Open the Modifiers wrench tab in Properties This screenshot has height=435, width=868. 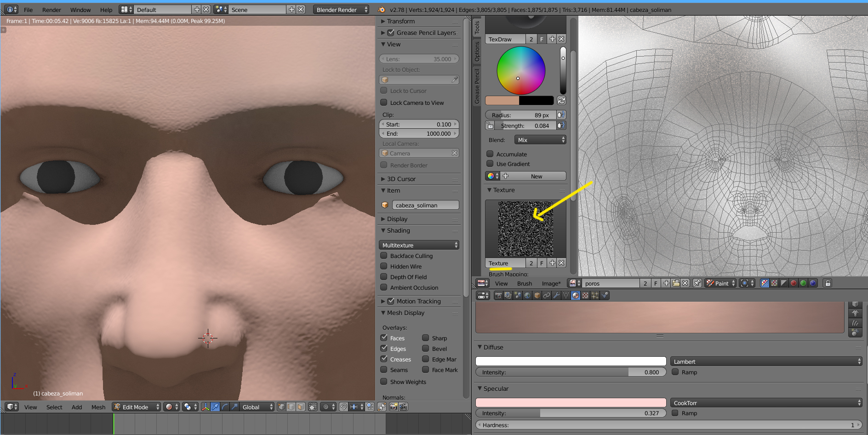click(x=556, y=296)
